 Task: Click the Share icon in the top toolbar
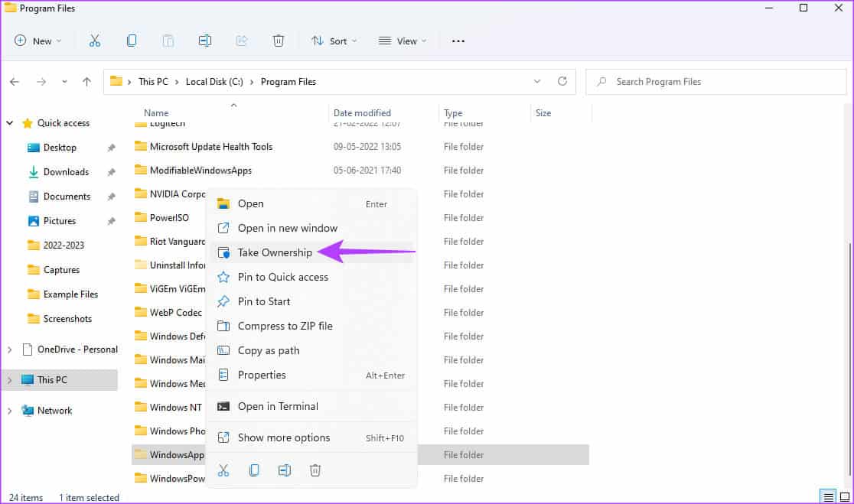coord(241,41)
